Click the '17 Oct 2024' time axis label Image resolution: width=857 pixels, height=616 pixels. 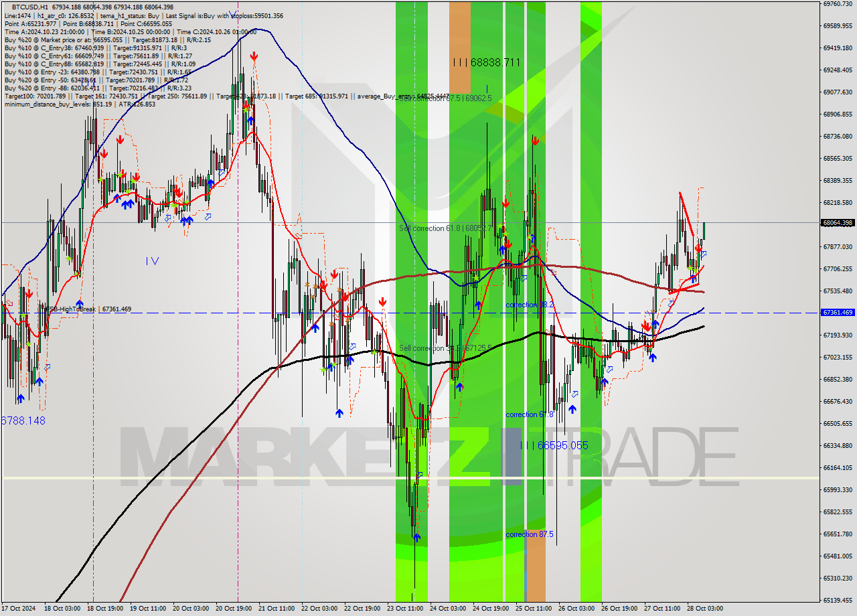pos(18,609)
